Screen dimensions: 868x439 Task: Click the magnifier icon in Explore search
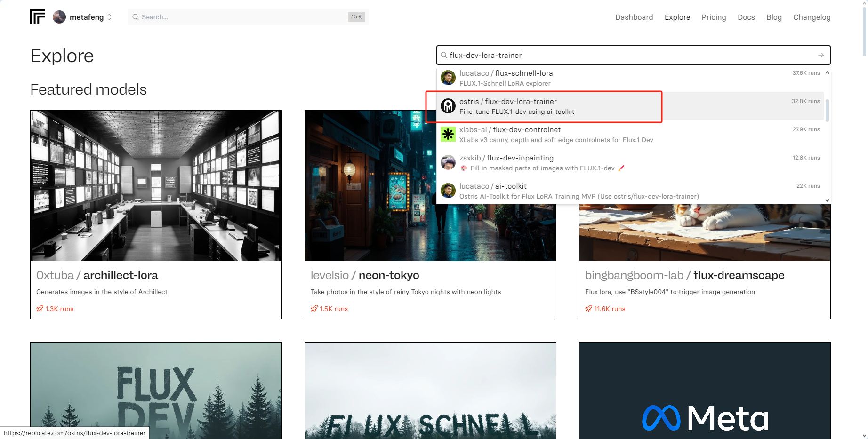443,55
